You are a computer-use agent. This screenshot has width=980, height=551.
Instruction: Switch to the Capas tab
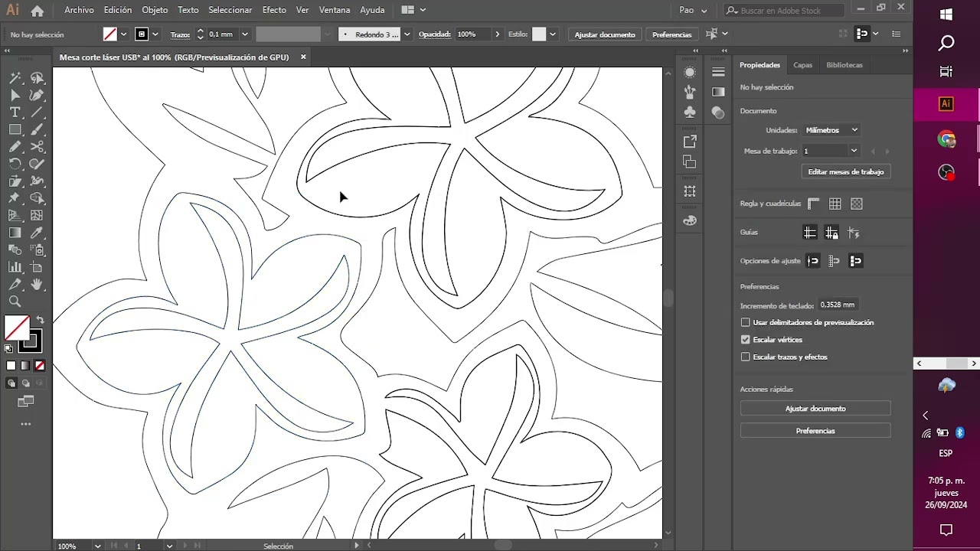pyautogui.click(x=802, y=65)
